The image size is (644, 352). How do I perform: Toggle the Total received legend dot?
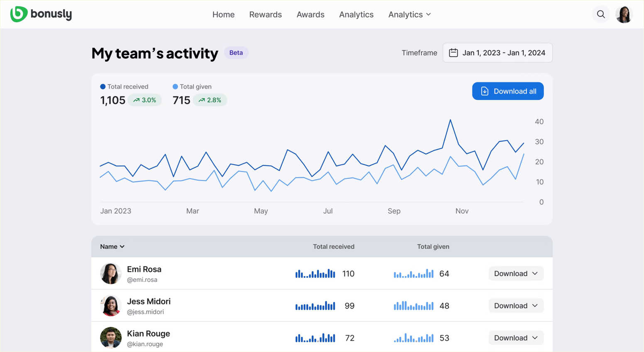[103, 87]
